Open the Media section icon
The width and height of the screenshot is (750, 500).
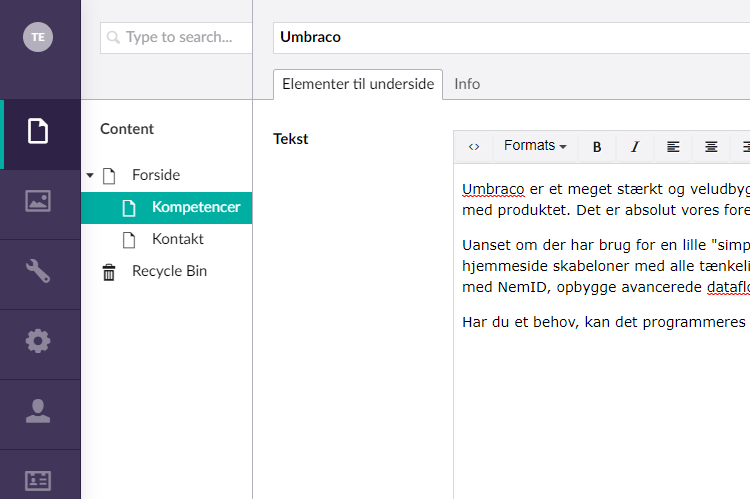[x=38, y=201]
